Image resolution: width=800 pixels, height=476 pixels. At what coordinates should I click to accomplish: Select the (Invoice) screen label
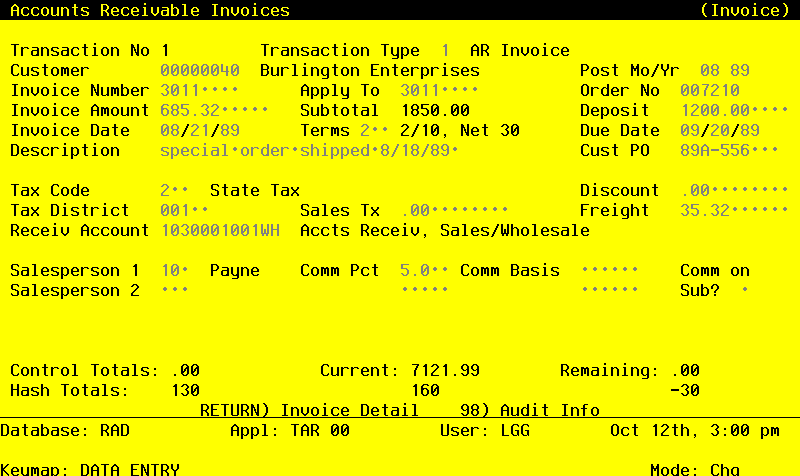pos(745,10)
